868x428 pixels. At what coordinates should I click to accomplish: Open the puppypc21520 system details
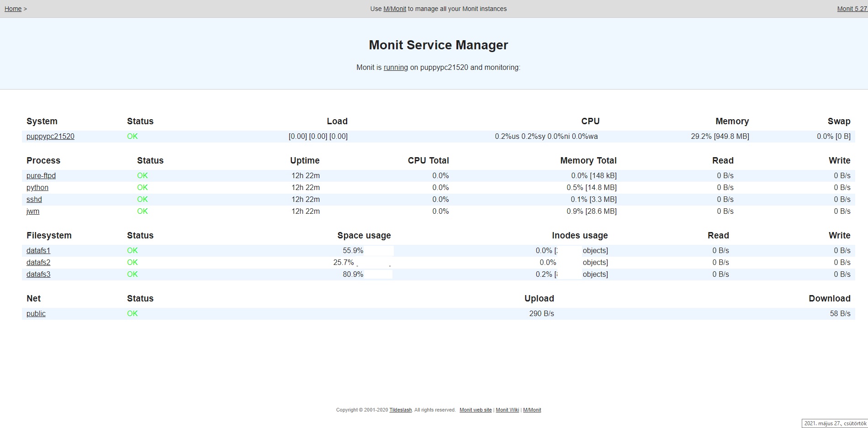click(x=50, y=136)
